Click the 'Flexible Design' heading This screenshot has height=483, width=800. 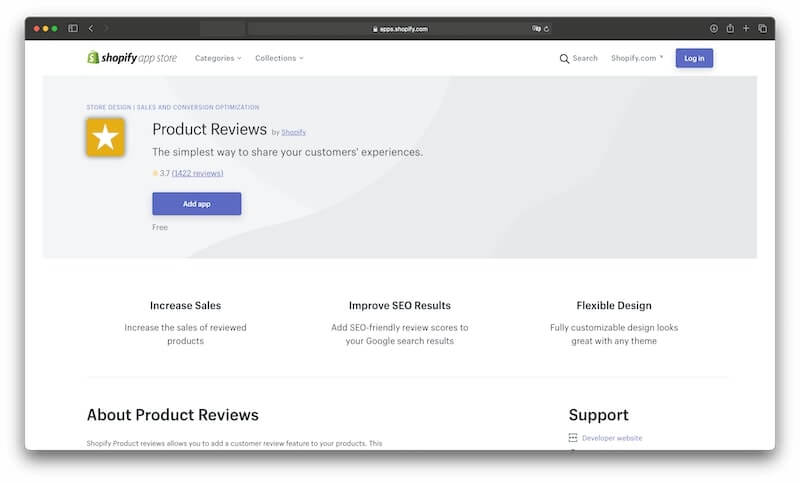pos(614,306)
